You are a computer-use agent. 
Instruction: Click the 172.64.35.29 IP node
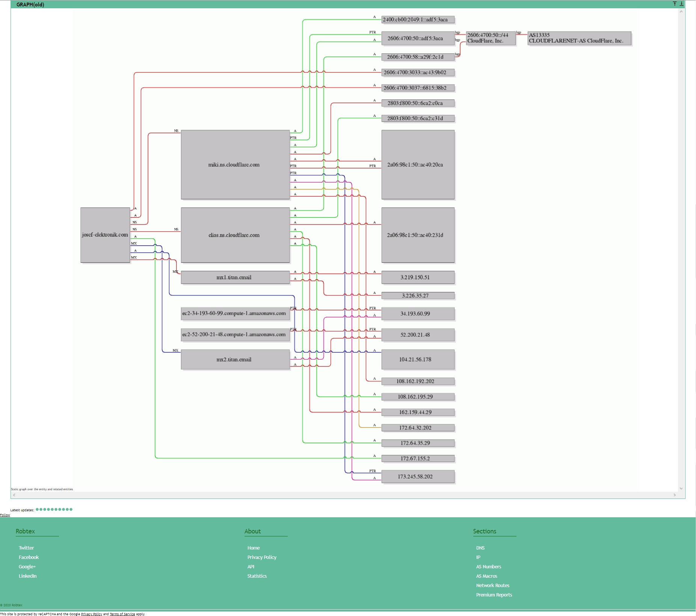[x=418, y=443]
